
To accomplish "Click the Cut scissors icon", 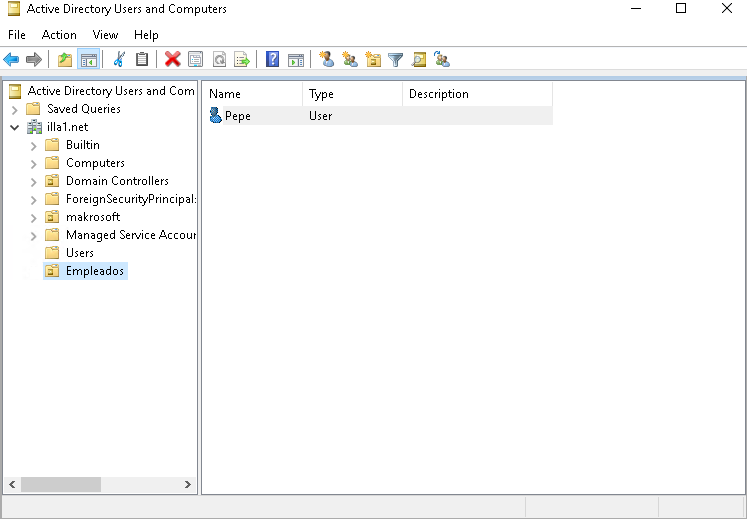I will click(119, 60).
